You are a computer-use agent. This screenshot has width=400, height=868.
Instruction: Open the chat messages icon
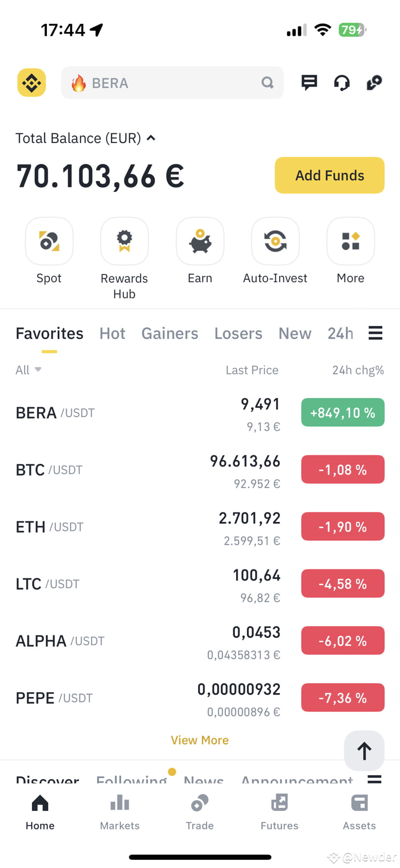click(309, 83)
